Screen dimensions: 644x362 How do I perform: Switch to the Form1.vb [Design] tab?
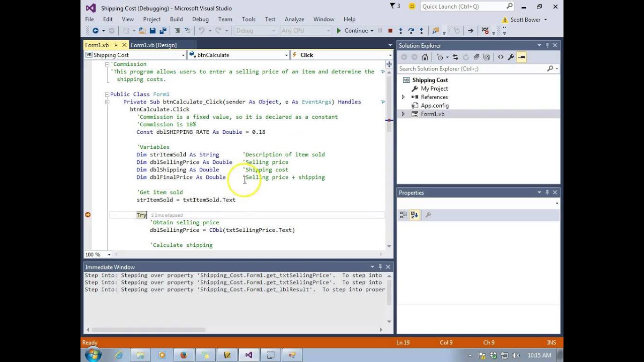pyautogui.click(x=153, y=45)
